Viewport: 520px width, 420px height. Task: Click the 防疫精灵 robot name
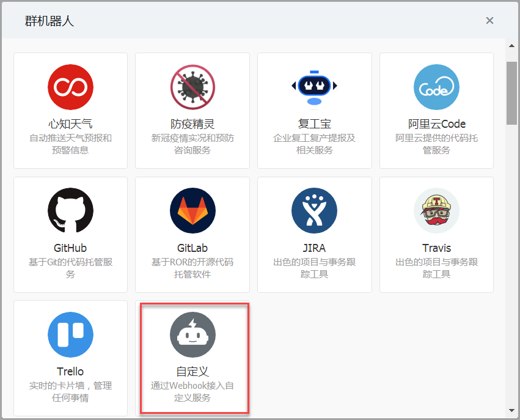[x=192, y=124]
